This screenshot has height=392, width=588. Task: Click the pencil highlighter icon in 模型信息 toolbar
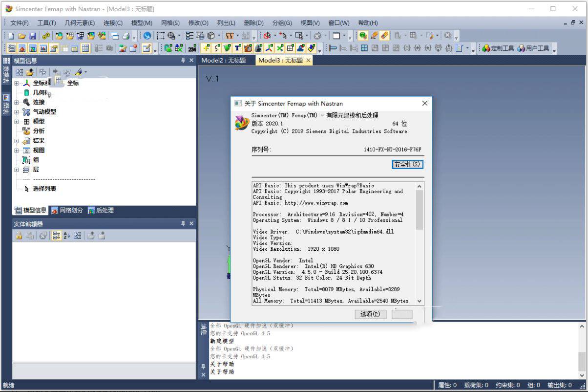pos(78,72)
